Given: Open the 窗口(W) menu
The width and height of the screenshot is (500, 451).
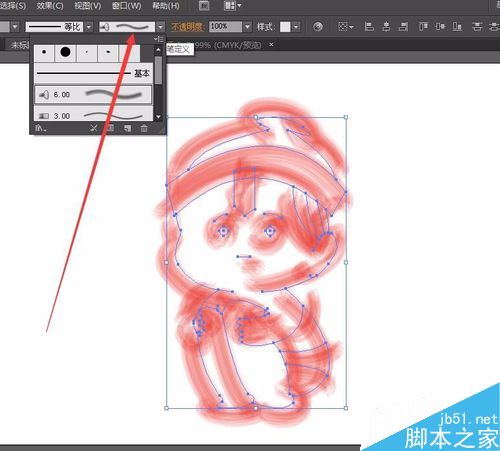Looking at the screenshot, I should click(x=127, y=6).
